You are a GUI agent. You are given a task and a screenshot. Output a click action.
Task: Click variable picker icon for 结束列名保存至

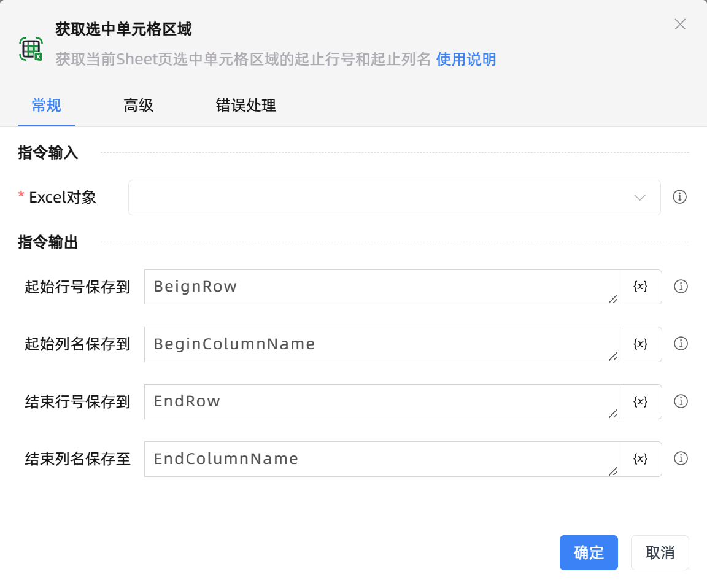point(640,458)
